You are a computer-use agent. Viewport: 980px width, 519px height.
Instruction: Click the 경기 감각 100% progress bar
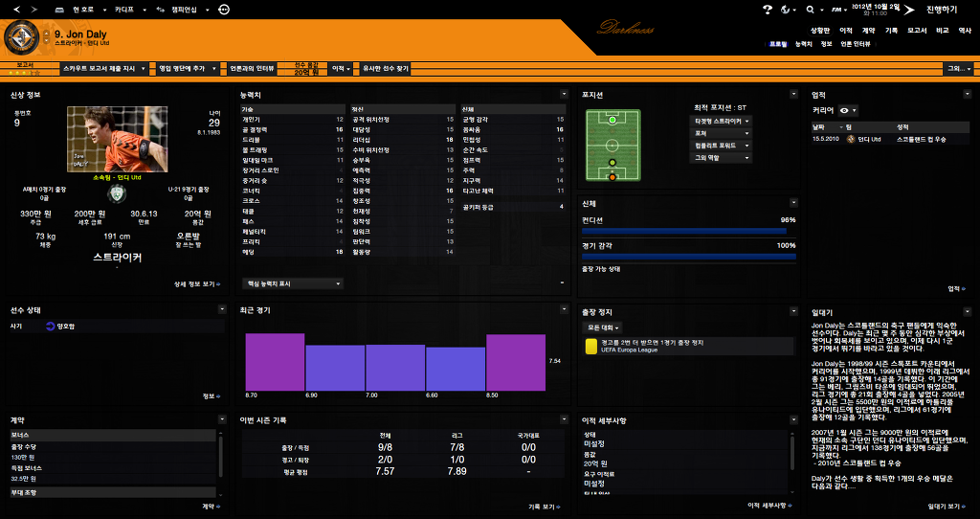pos(689,257)
